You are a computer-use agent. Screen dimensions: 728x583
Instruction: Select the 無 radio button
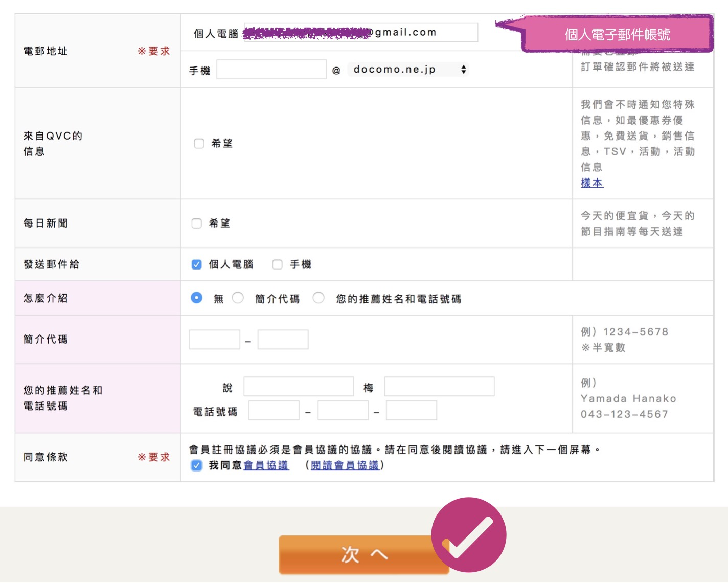pyautogui.click(x=197, y=298)
